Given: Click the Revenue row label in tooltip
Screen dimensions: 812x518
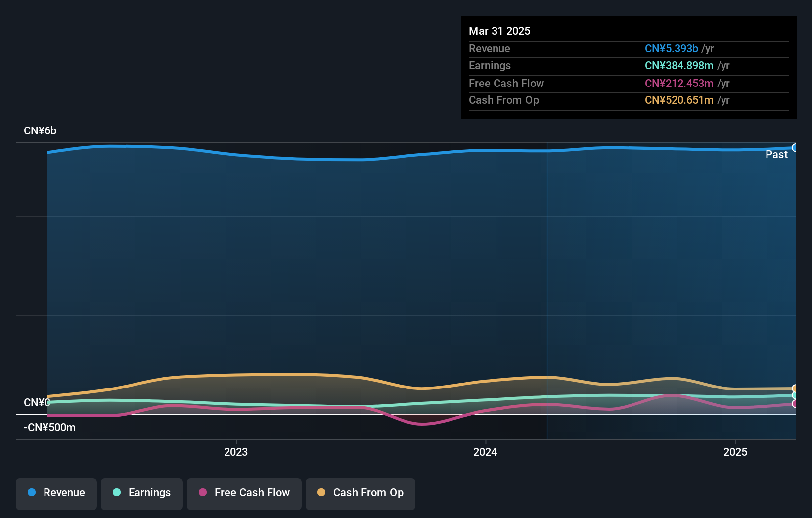Looking at the screenshot, I should point(490,48).
